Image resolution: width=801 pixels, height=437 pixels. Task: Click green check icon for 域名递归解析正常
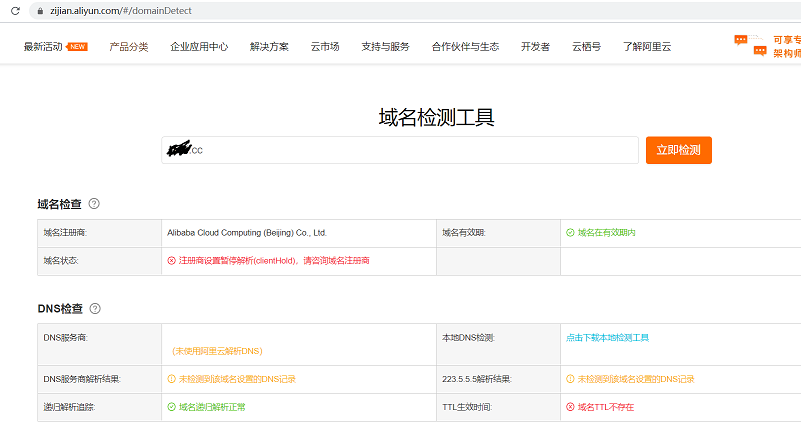172,407
